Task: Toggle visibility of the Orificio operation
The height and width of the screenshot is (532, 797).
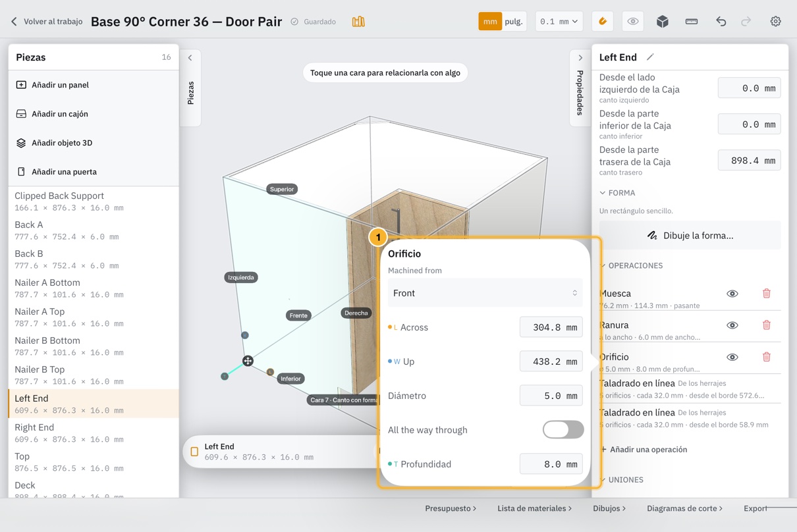Action: tap(732, 357)
